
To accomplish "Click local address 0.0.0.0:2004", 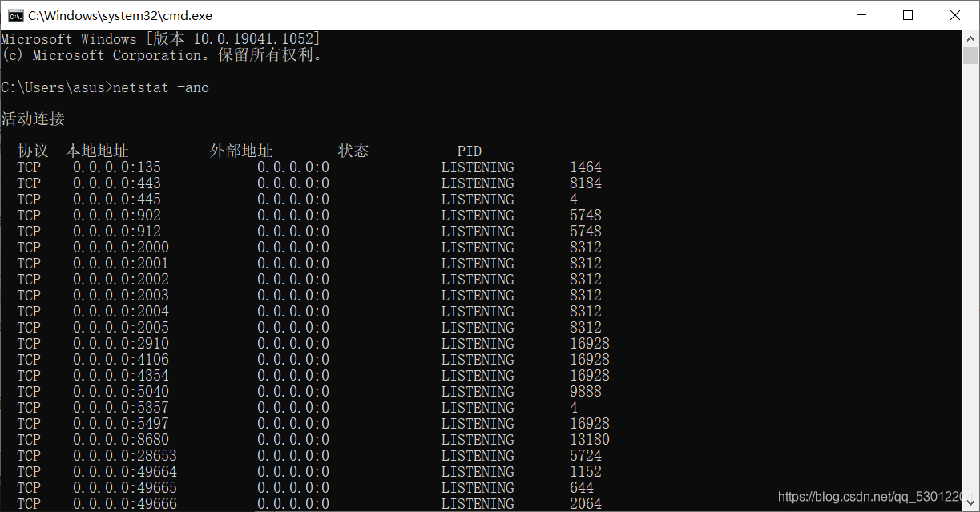I will [x=121, y=312].
